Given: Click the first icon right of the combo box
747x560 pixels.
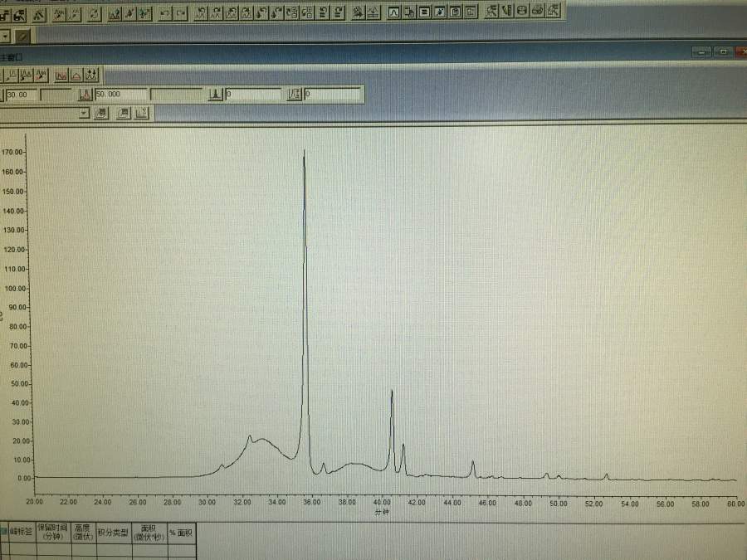Looking at the screenshot, I should 101,113.
